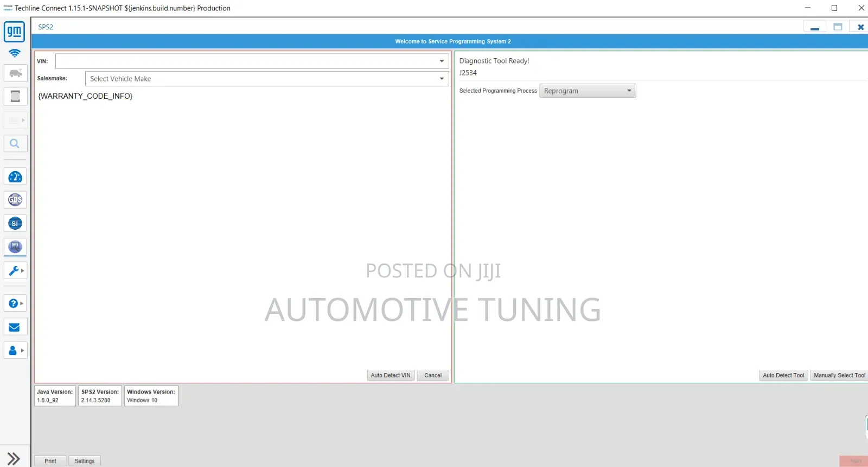
Task: Click the J2534 tool label
Action: (x=468, y=73)
